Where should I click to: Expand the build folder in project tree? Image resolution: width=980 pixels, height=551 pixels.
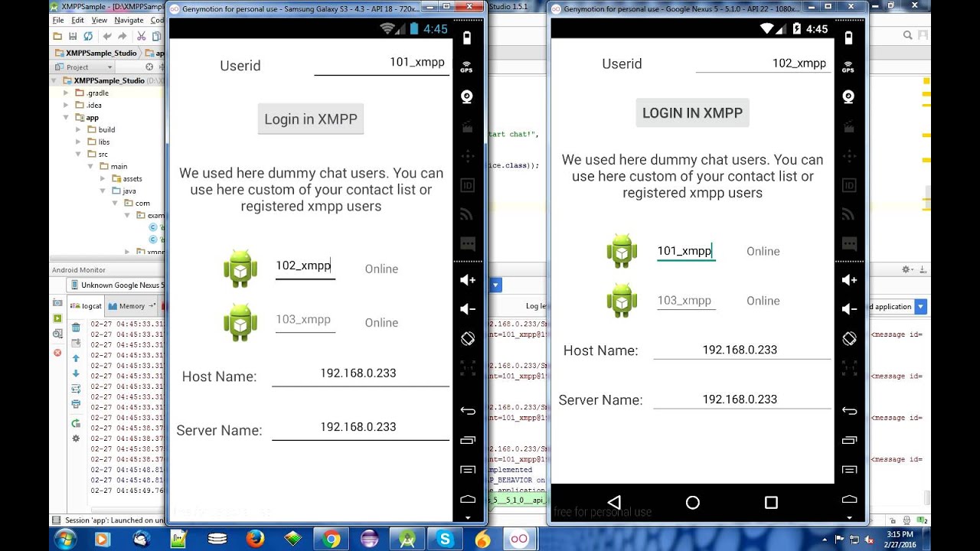(79, 130)
